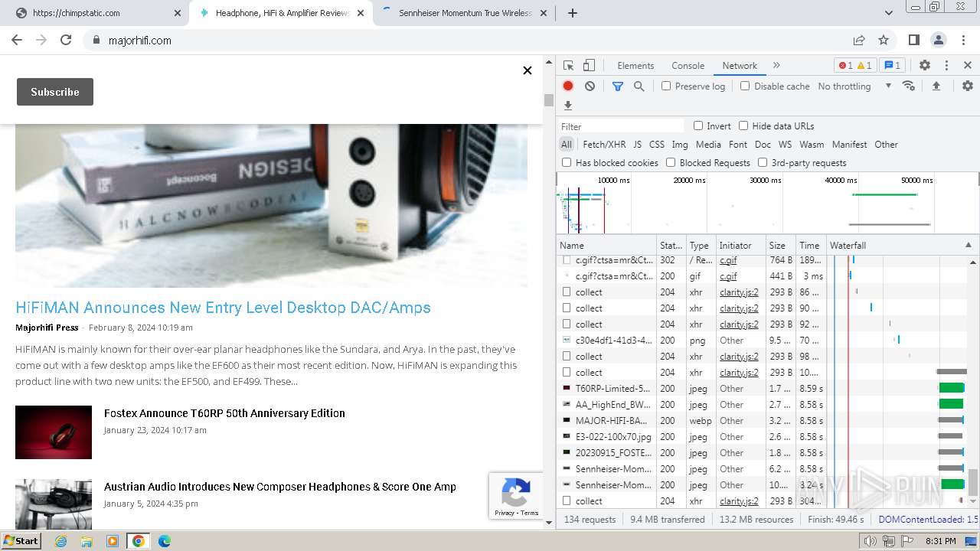Sort by Waterfall column arrow
Screen dimensions: 980x551
968,246
